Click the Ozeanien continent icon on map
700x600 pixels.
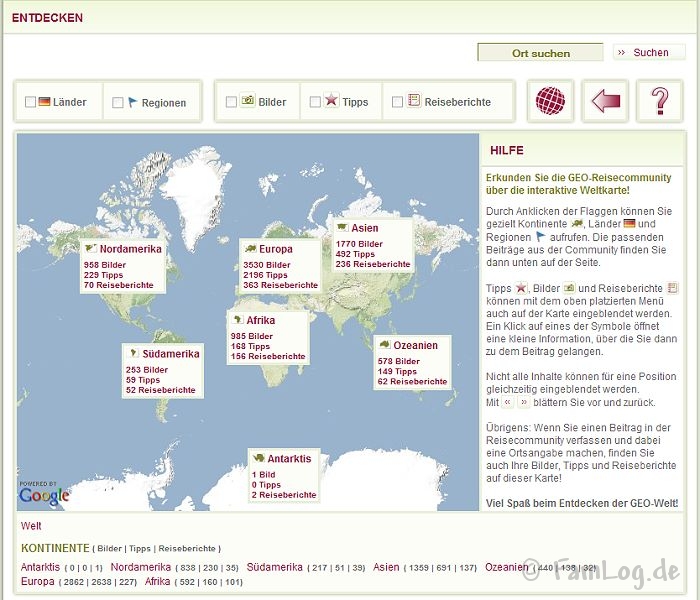tap(385, 345)
